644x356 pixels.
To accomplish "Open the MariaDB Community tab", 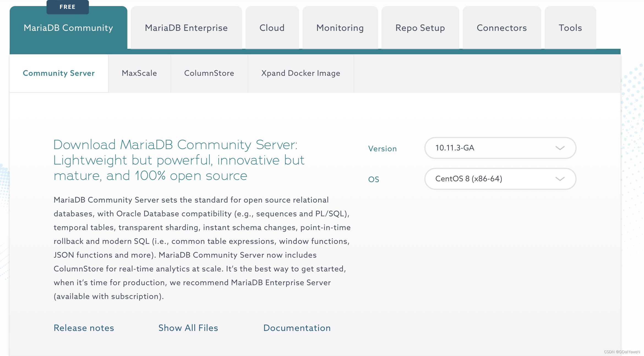I will coord(68,28).
